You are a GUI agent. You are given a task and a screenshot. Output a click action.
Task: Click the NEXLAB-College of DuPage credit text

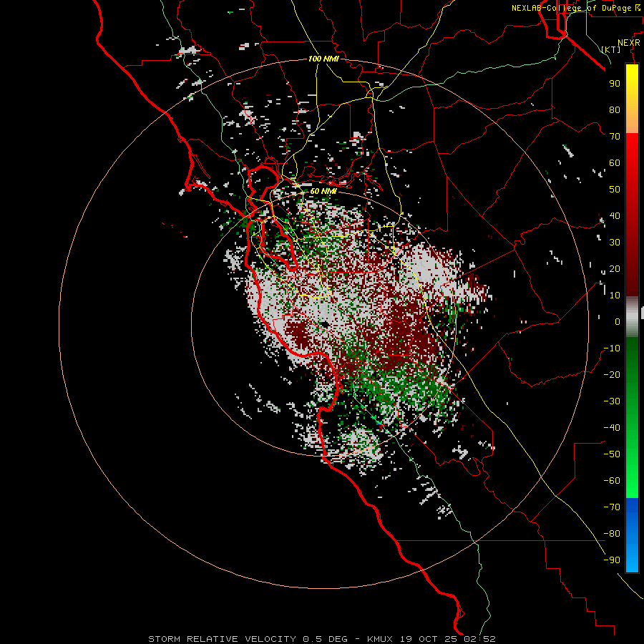point(577,8)
